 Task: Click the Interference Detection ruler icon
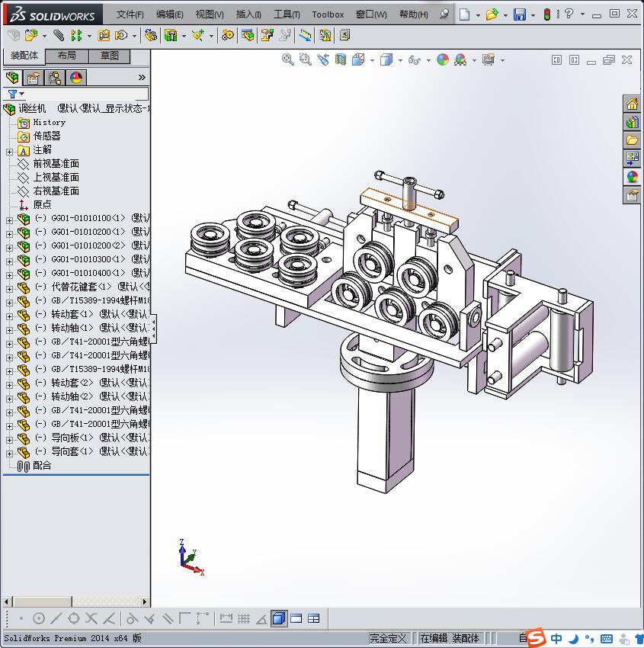tap(306, 36)
